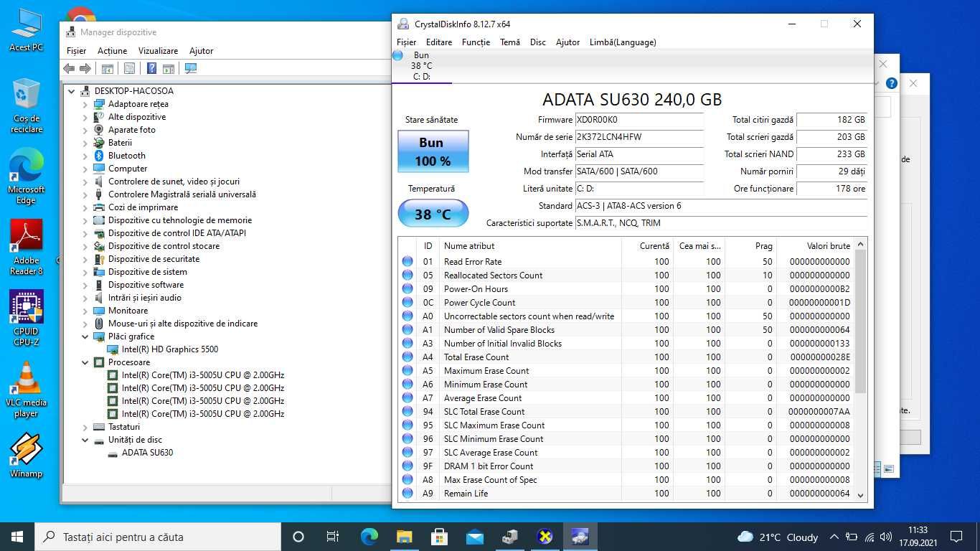Click scan for hardware changes monitor icon
This screenshot has width=980, height=551.
pyautogui.click(x=190, y=68)
